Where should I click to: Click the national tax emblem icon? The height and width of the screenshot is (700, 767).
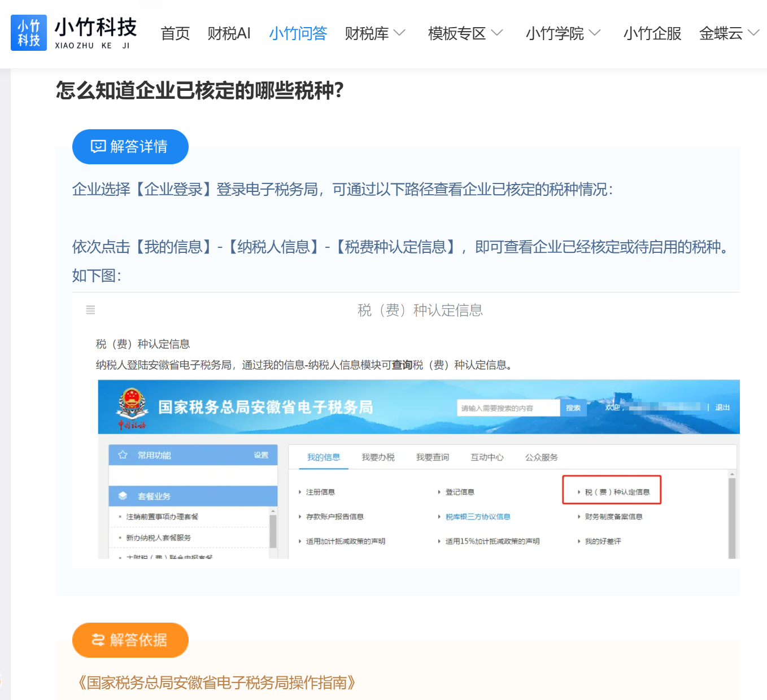pyautogui.click(x=132, y=403)
